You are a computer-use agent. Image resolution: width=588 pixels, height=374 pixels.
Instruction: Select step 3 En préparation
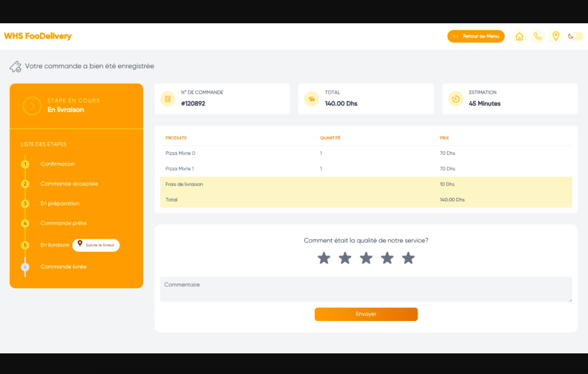(60, 204)
